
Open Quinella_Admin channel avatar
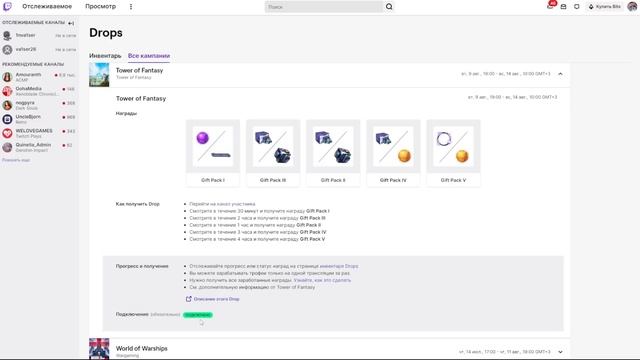coord(7,147)
